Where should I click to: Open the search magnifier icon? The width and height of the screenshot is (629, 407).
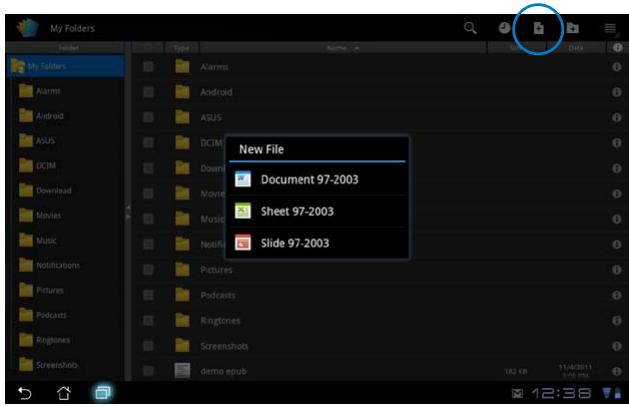[x=470, y=28]
